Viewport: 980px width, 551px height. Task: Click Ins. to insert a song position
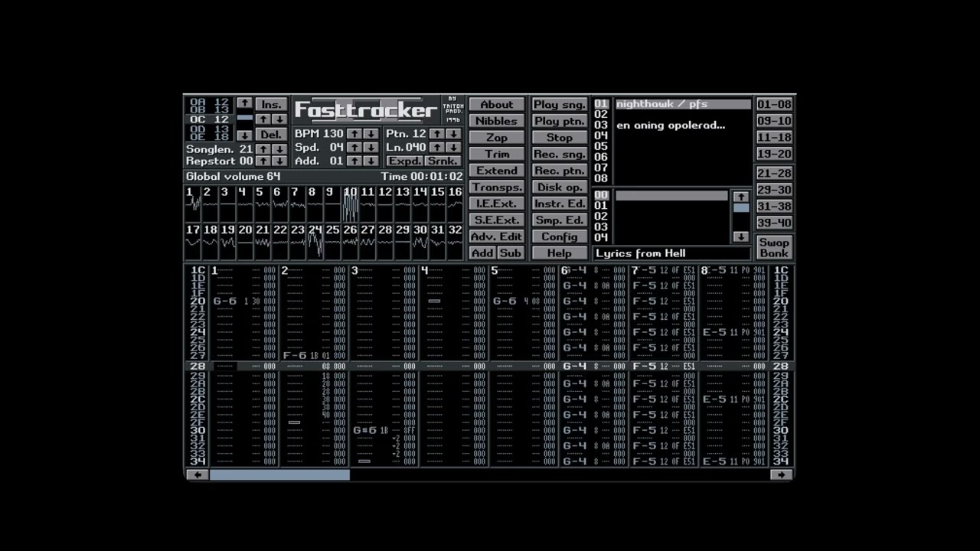click(x=271, y=104)
